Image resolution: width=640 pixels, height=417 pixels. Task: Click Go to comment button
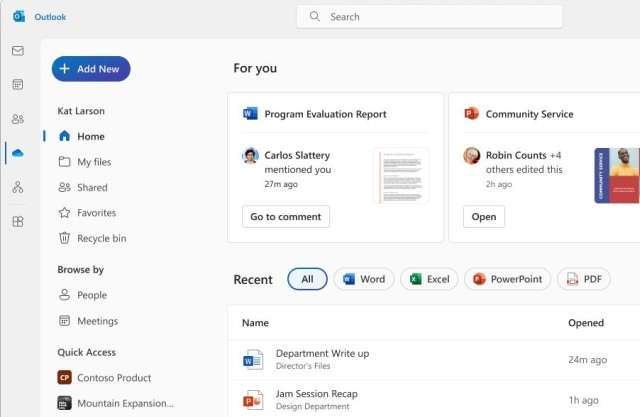[x=285, y=216]
